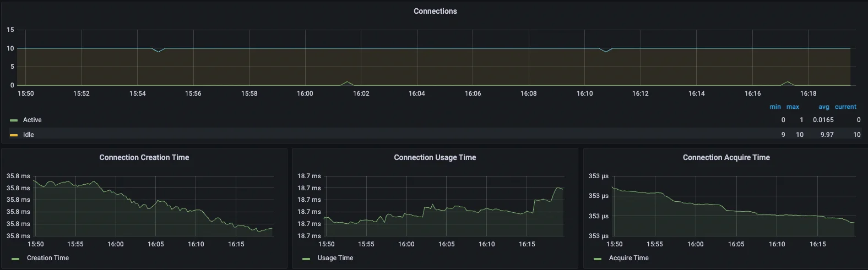Toggle the Acquire Time legend label
This screenshot has width=868, height=270.
click(x=628, y=258)
